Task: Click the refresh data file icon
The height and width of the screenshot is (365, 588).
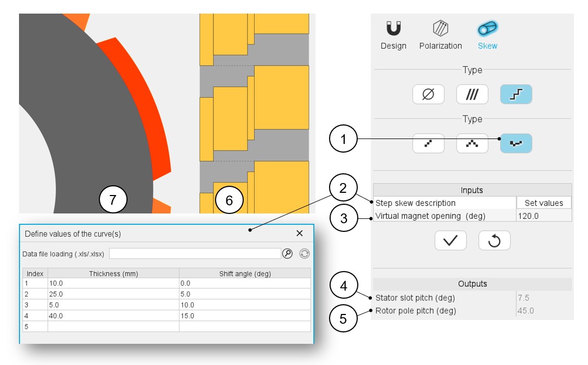Action: [305, 254]
